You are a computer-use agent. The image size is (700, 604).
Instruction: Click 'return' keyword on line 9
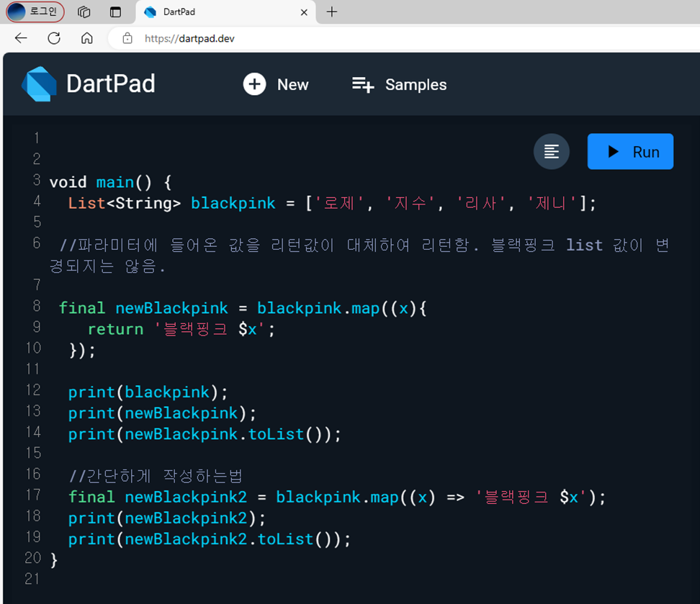(115, 329)
